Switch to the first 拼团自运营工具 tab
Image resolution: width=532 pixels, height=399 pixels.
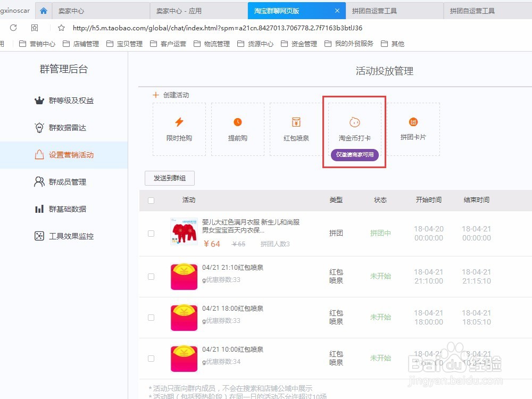point(394,11)
